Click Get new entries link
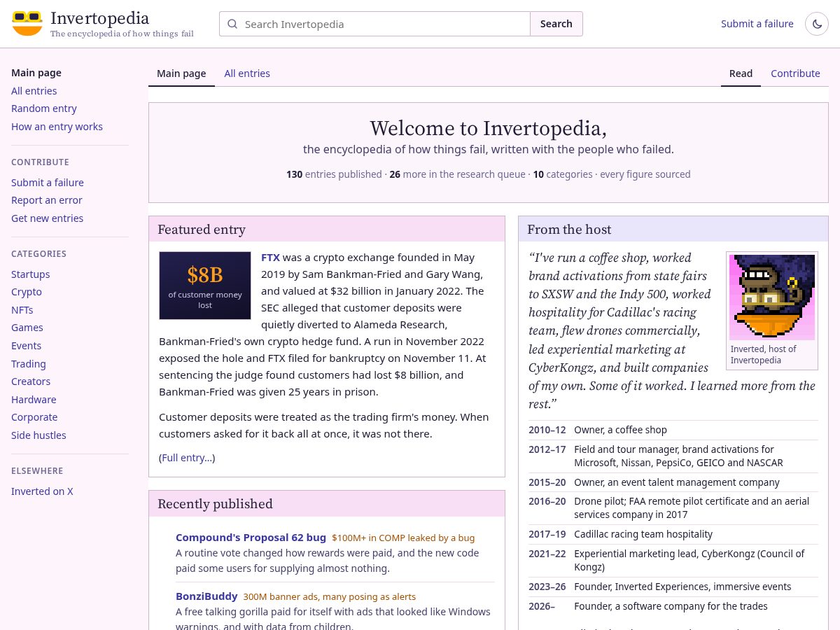Screen dimensions: 840x630 [x=48, y=218]
